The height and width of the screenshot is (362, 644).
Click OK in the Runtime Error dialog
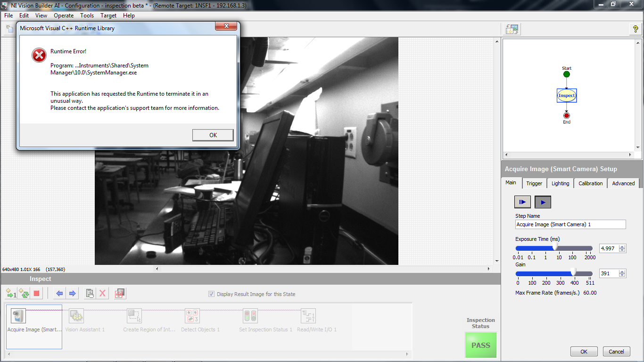(213, 135)
